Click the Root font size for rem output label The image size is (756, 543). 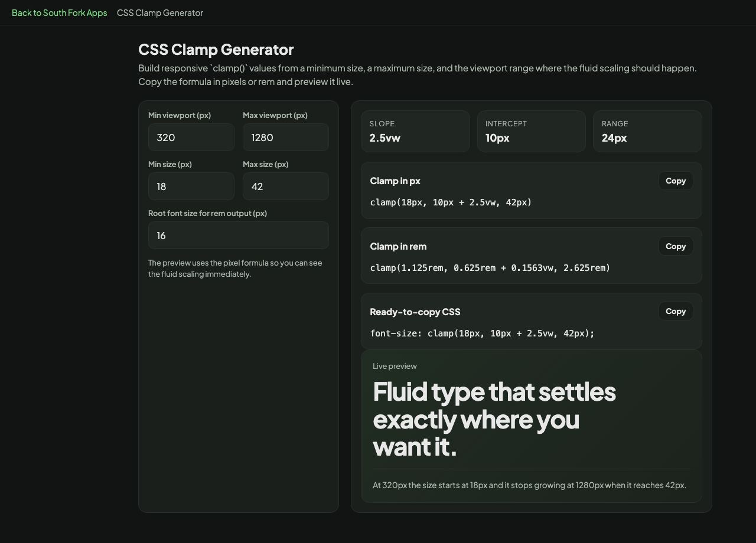[207, 213]
